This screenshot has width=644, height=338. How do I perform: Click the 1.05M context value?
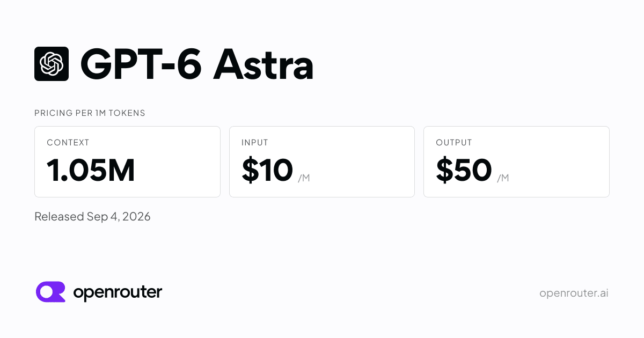(91, 170)
